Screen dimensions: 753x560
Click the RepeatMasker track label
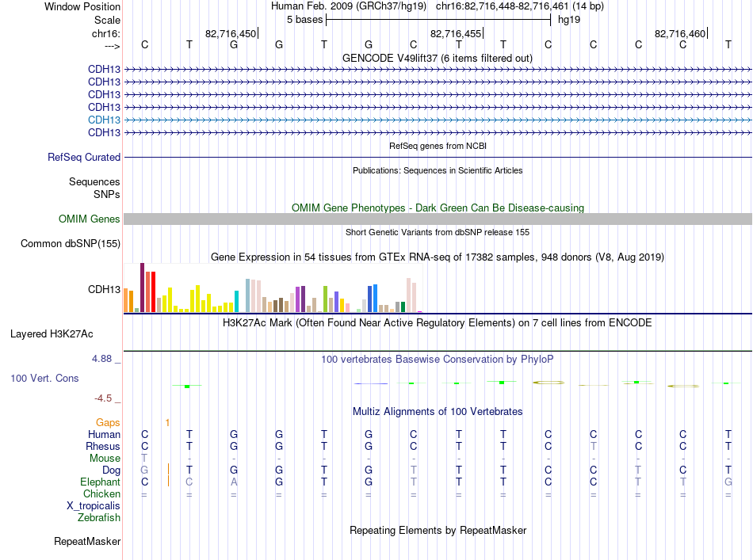87,542
